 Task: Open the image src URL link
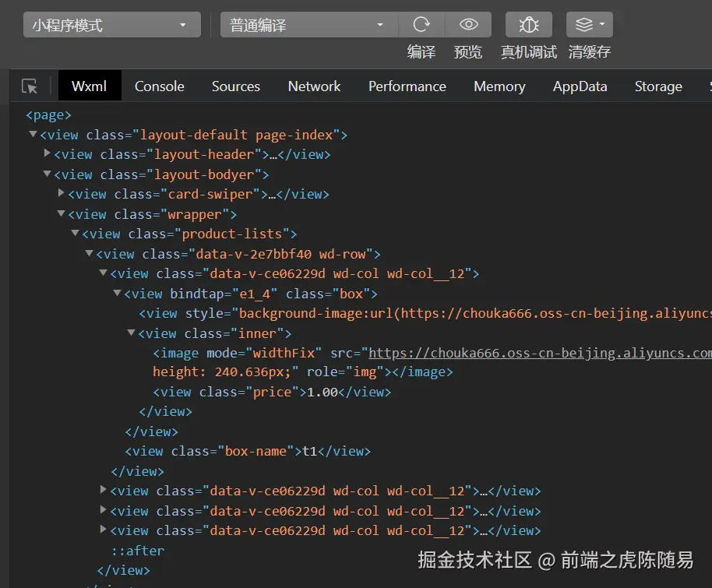(x=540, y=353)
